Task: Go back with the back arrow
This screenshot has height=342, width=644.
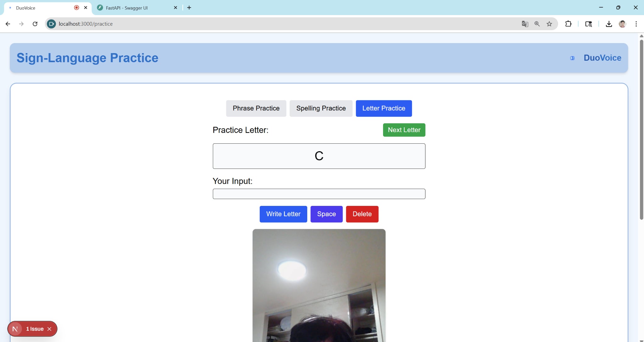Action: pyautogui.click(x=8, y=24)
